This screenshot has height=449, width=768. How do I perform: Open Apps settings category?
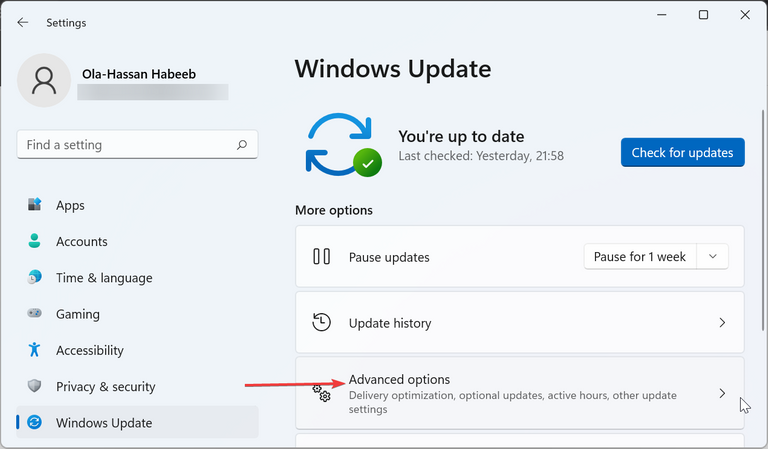tap(137, 205)
